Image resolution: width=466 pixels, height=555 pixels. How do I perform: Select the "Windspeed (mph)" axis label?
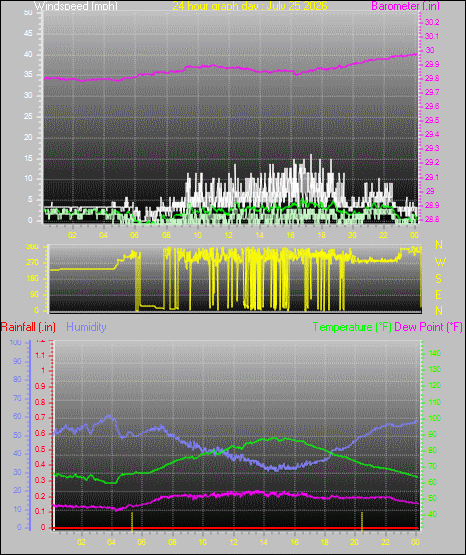tap(76, 6)
